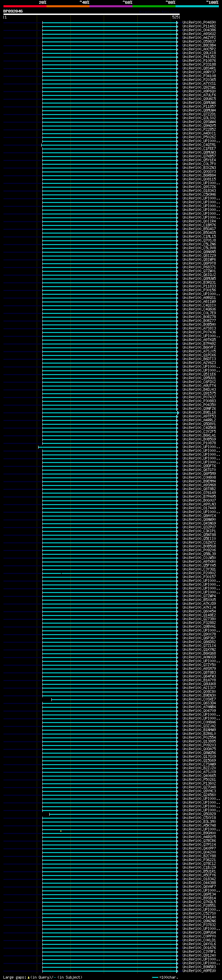Screen dimensions: 222x980
Task: Click the label UniRef100_A2V6Z3
Action: coord(199,363)
